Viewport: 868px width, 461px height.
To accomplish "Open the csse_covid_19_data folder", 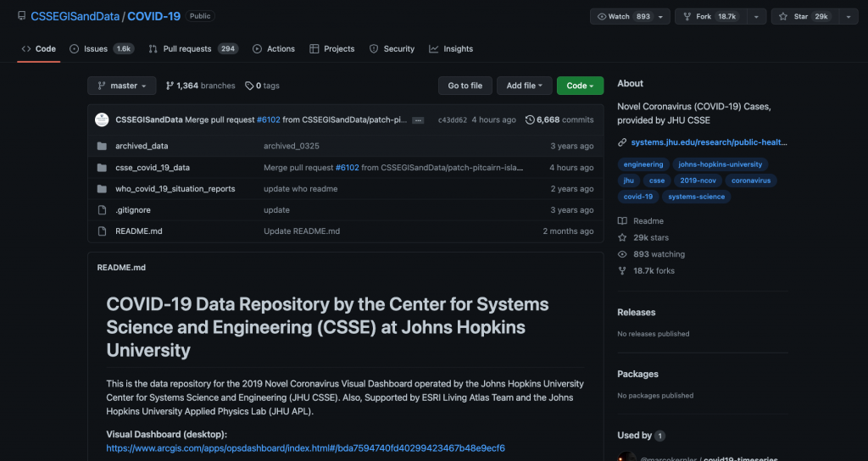I will tap(153, 168).
